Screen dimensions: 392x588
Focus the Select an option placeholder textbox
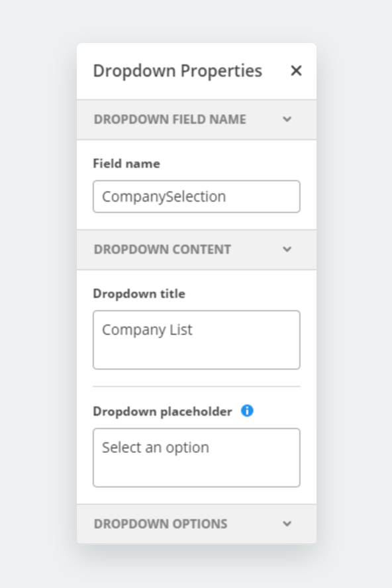click(197, 458)
